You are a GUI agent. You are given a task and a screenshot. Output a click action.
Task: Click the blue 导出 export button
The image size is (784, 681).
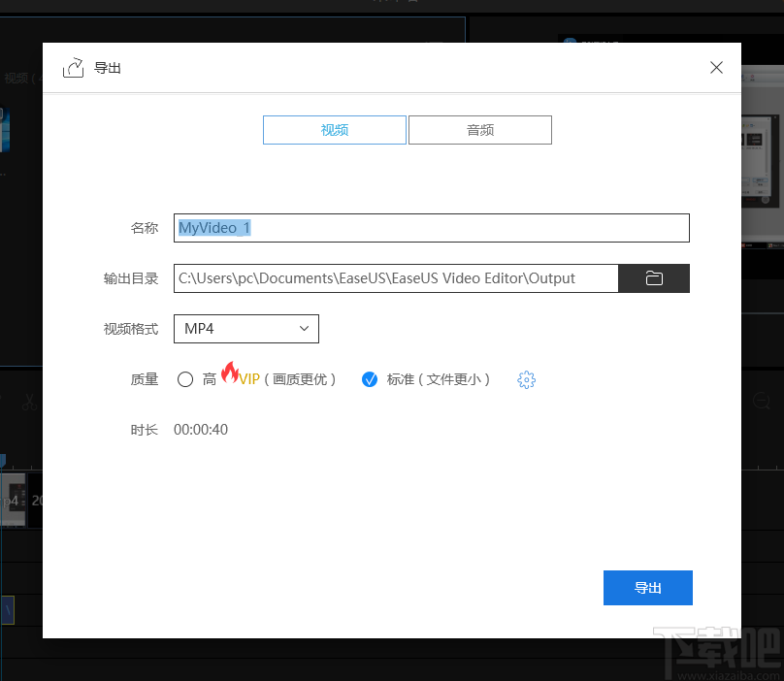[x=647, y=587]
